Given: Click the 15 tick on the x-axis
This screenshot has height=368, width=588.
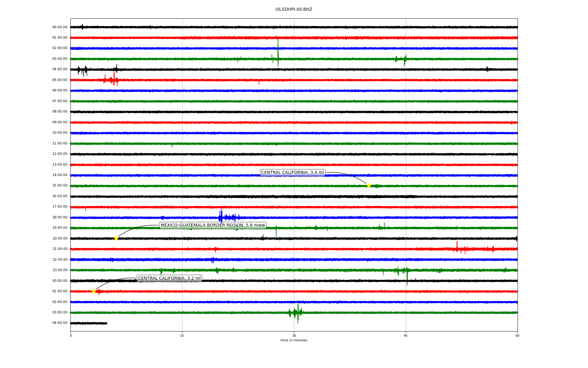Looking at the screenshot, I should [x=182, y=336].
